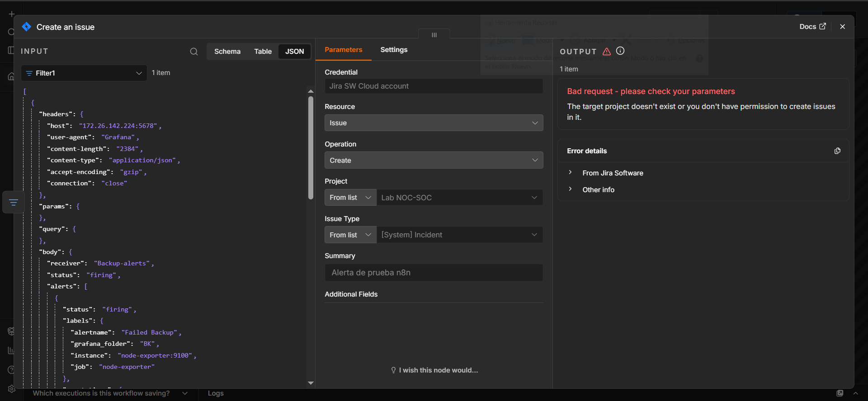Click the host value "172.26.142.224:5678"
868x401 pixels.
pyautogui.click(x=118, y=126)
